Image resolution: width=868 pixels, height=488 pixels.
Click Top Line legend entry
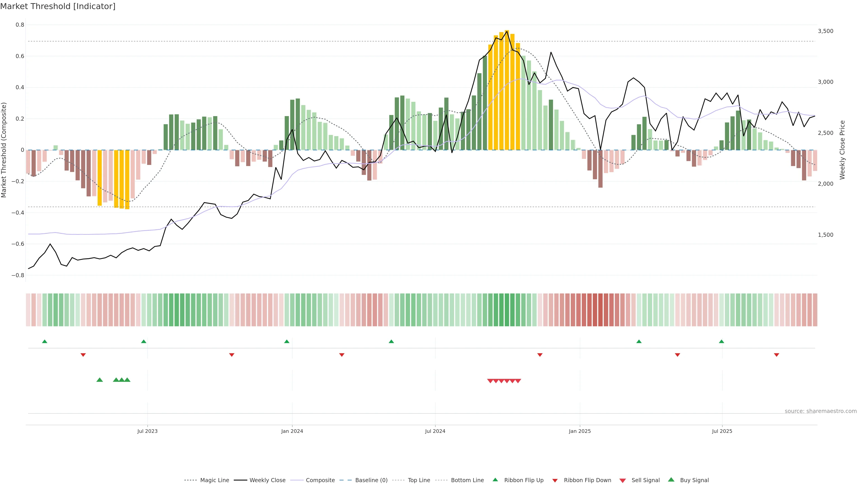point(419,480)
